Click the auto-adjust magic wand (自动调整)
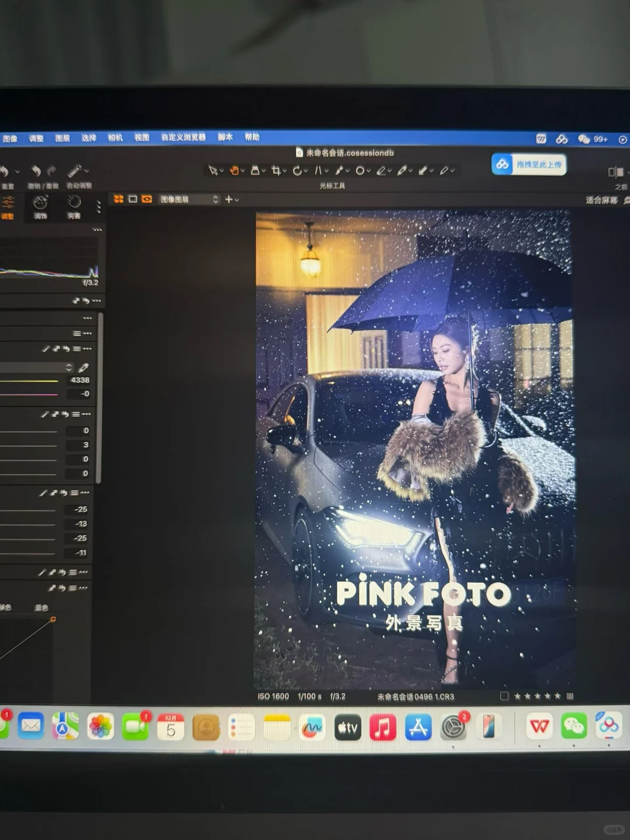This screenshot has width=630, height=840. [74, 170]
